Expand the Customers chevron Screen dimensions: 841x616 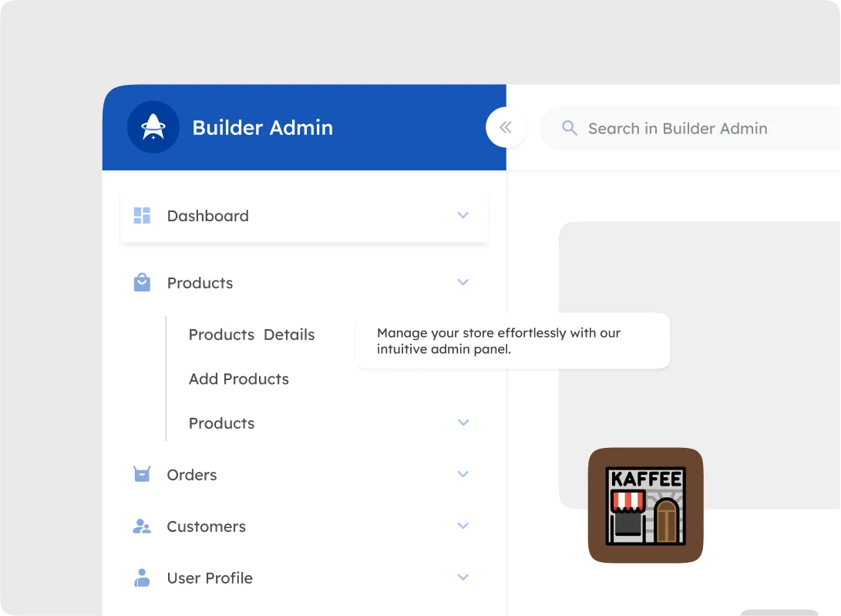coord(463,525)
